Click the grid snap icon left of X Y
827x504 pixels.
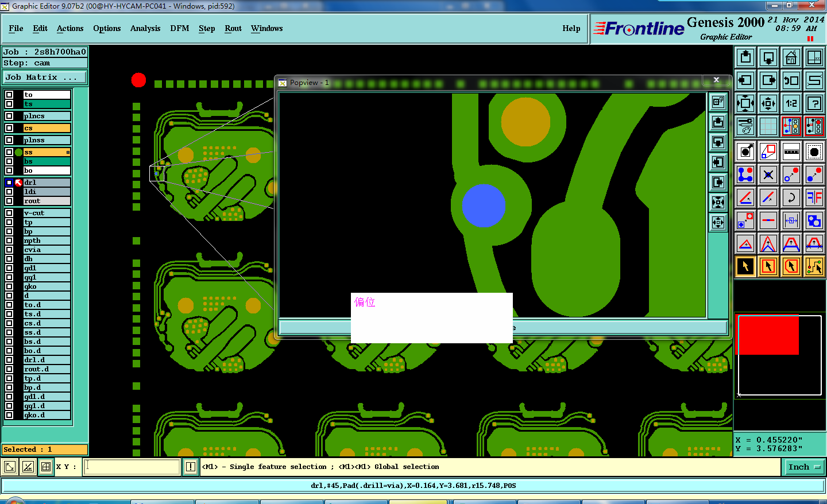click(x=46, y=467)
